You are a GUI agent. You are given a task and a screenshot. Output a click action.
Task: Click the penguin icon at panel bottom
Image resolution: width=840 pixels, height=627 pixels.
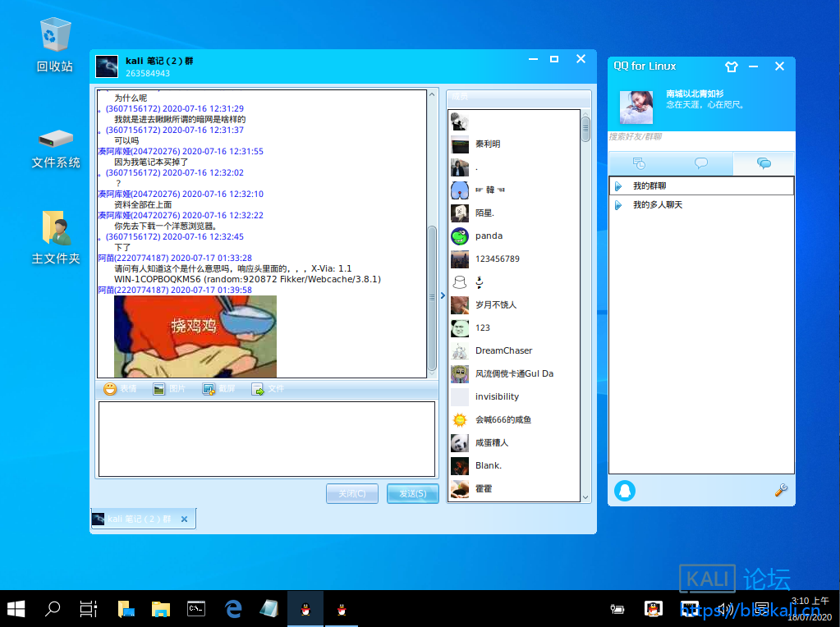pos(625,490)
